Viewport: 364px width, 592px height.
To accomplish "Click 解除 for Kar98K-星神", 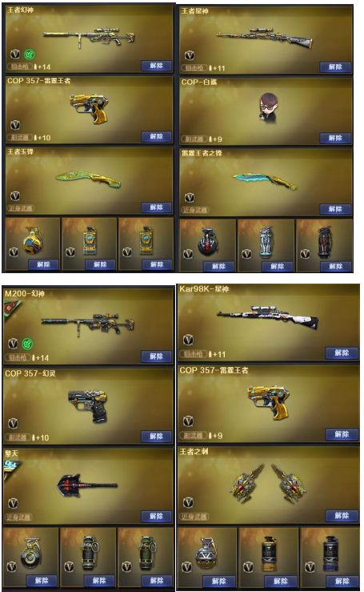I will pos(342,353).
